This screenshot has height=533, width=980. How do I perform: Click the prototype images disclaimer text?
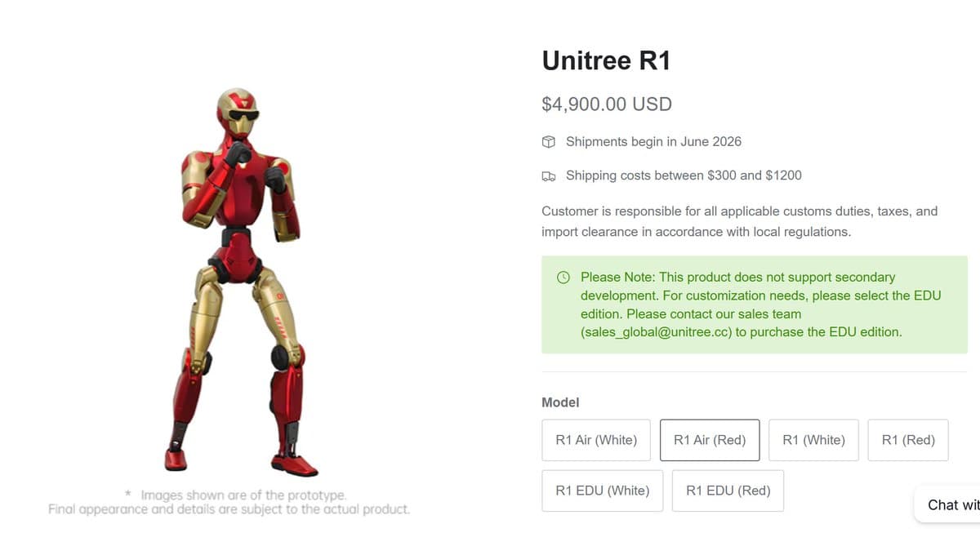pos(229,502)
